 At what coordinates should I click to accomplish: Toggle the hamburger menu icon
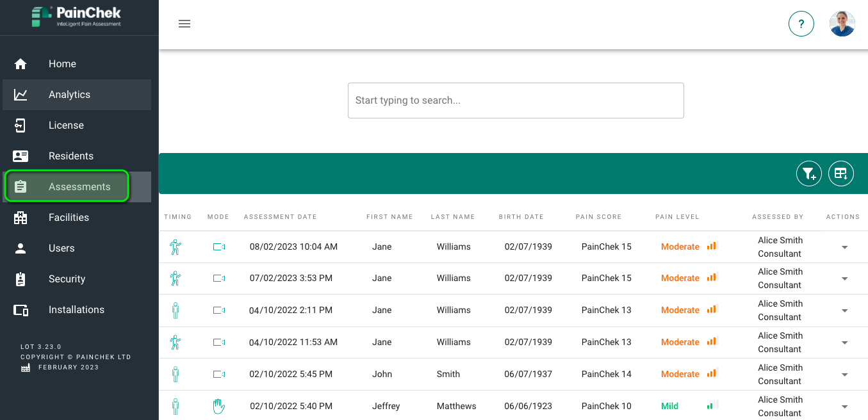point(184,24)
